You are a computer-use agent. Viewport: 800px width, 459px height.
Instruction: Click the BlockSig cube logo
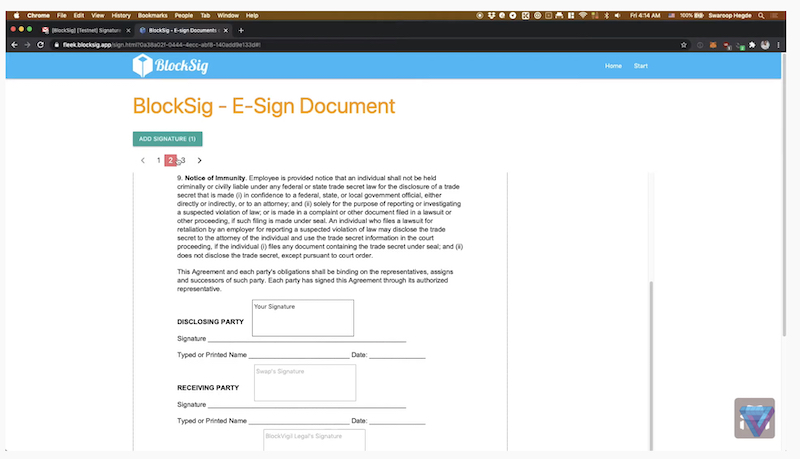point(142,65)
